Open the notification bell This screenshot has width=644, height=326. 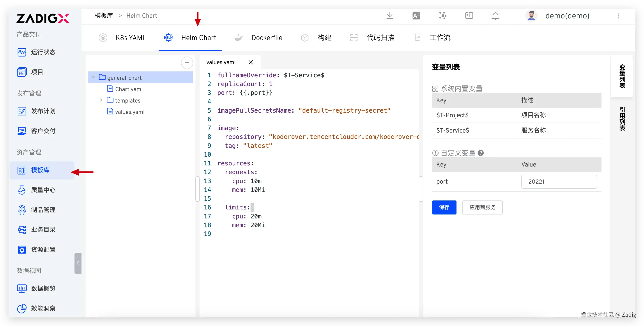point(495,16)
